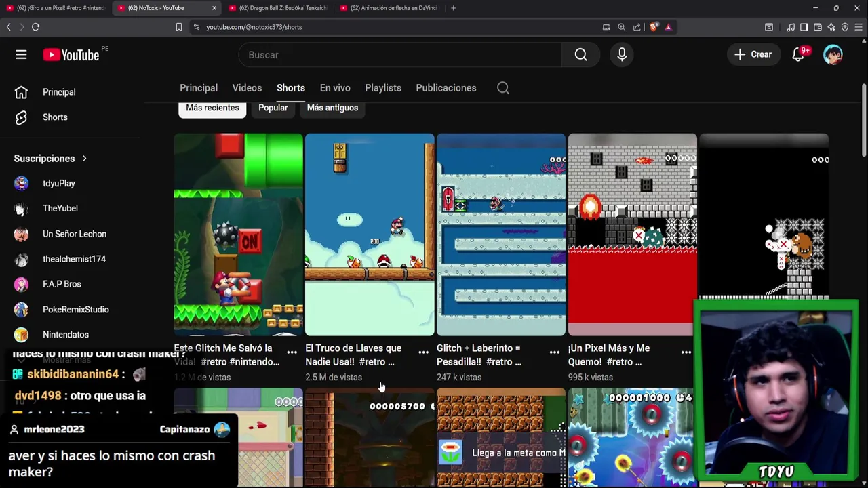Switch to the Videos tab

pos(247,88)
